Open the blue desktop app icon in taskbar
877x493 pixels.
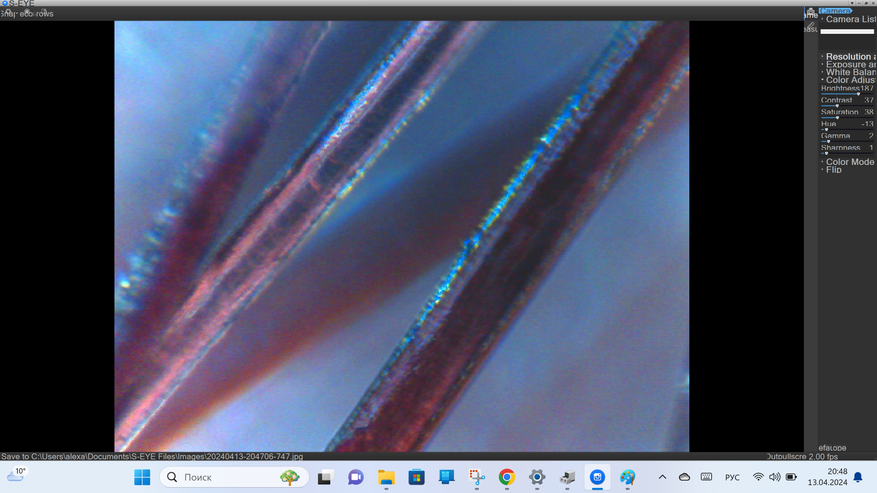click(446, 477)
